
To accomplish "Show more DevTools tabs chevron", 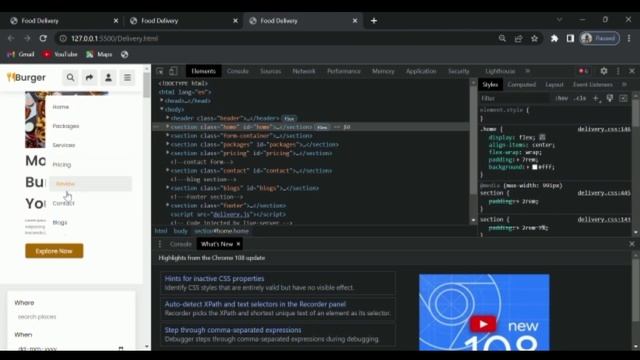I will coord(527,71).
